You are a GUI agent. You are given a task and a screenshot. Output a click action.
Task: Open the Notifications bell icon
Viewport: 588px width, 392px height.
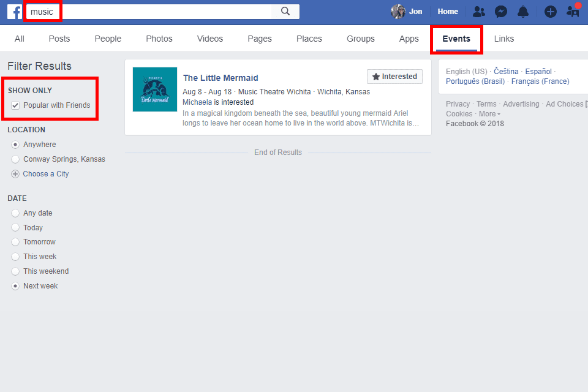tap(522, 12)
